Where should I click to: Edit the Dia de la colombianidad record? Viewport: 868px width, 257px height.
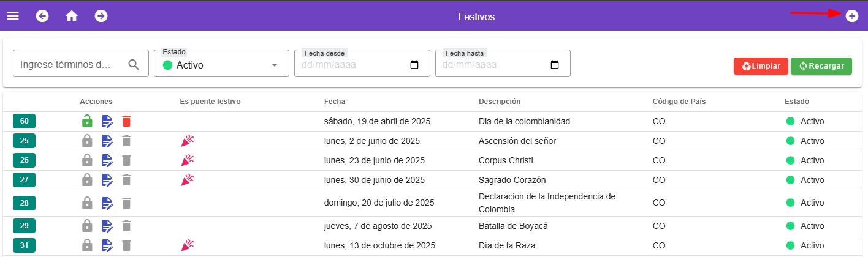pos(107,121)
